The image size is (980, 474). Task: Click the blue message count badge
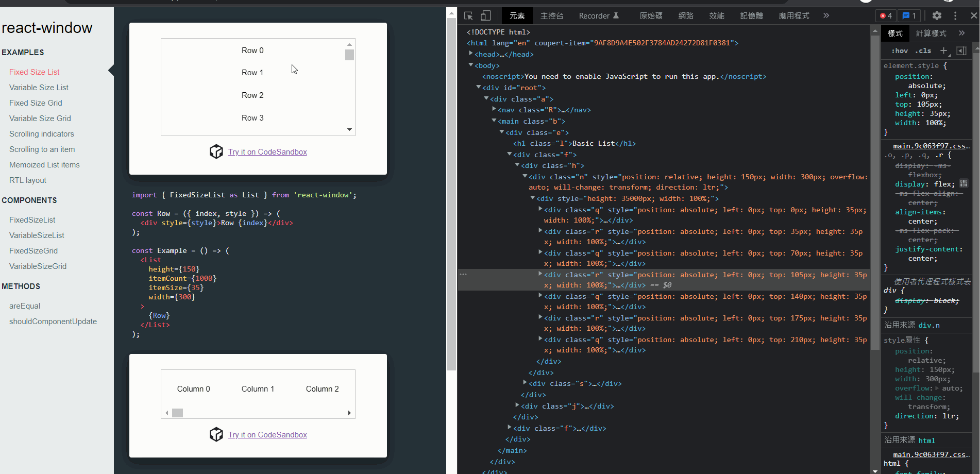point(909,16)
